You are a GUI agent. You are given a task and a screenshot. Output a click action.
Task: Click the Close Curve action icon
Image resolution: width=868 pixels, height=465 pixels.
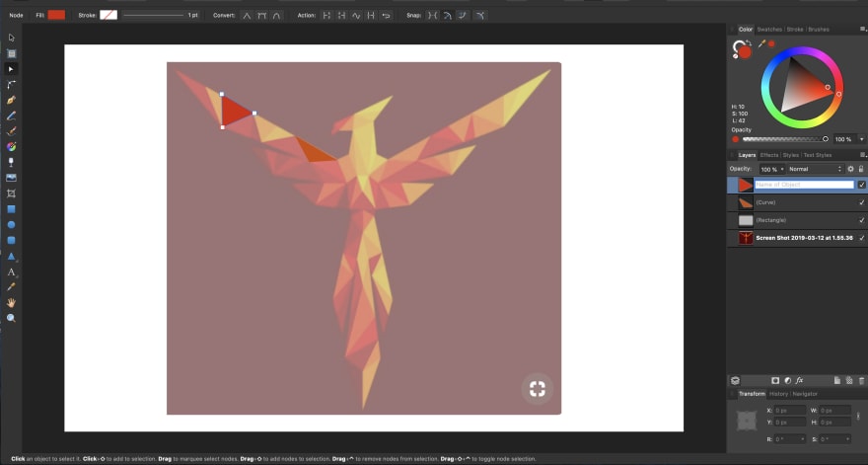[341, 16]
